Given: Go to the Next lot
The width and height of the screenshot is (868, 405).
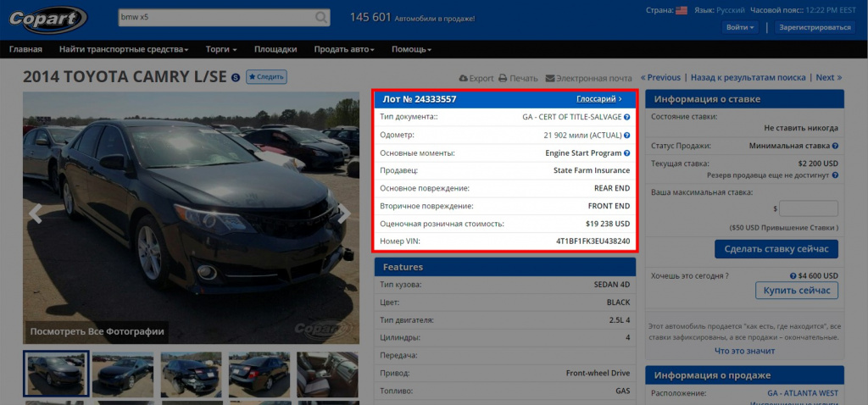Looking at the screenshot, I should 829,77.
